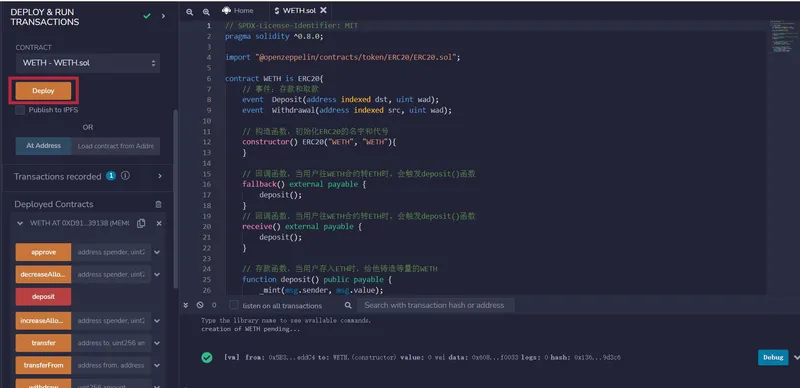
Task: Enable the Publish to IPFS checkbox
Action: [20, 110]
